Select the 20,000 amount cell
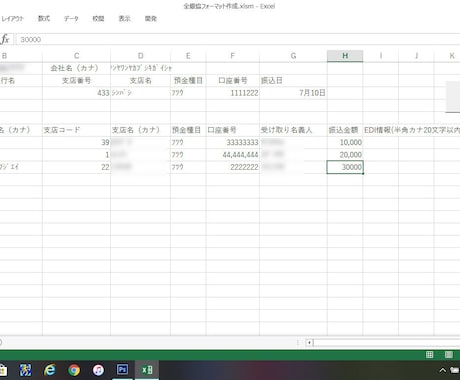Screen dimensions: 460x380 pyautogui.click(x=345, y=155)
